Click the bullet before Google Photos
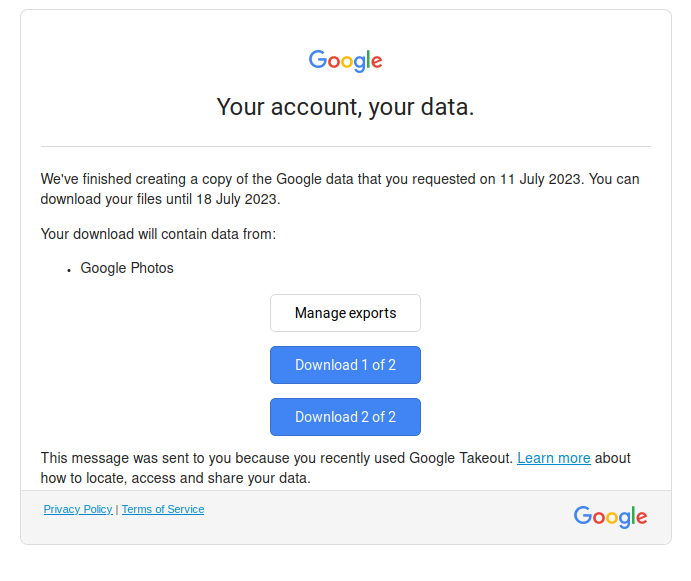The height and width of the screenshot is (581, 691). (x=69, y=270)
